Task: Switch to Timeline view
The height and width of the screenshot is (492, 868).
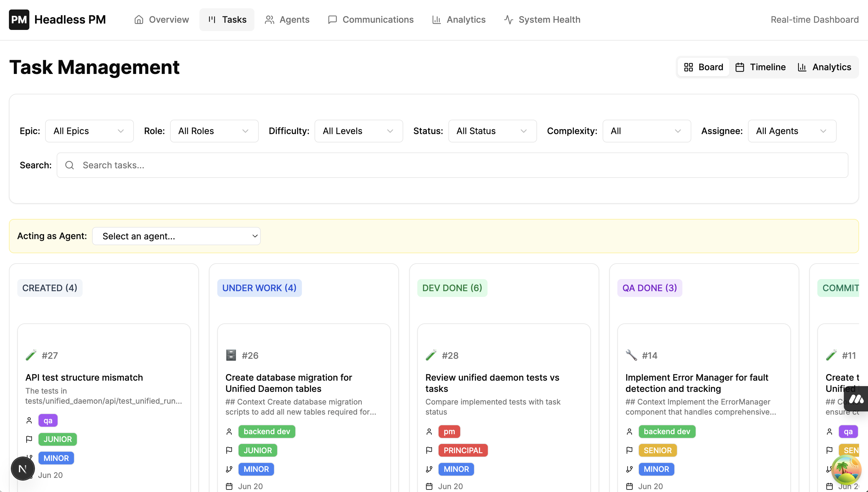Action: click(x=761, y=67)
